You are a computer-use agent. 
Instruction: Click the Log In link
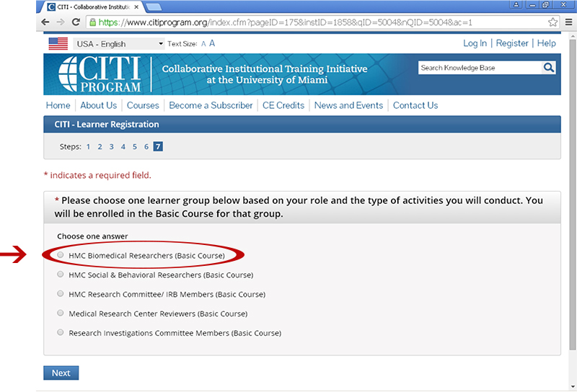475,43
